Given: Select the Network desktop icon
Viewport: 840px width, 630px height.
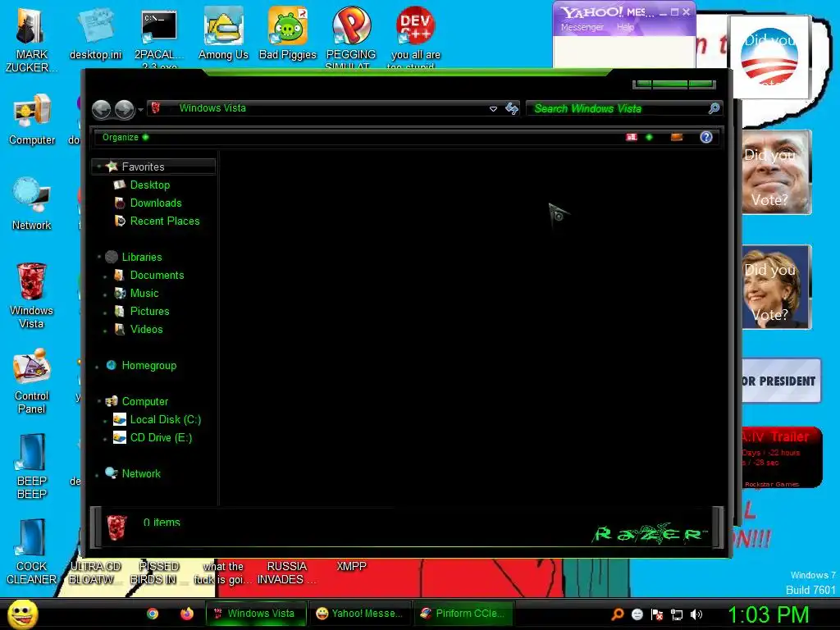Looking at the screenshot, I should (32, 204).
